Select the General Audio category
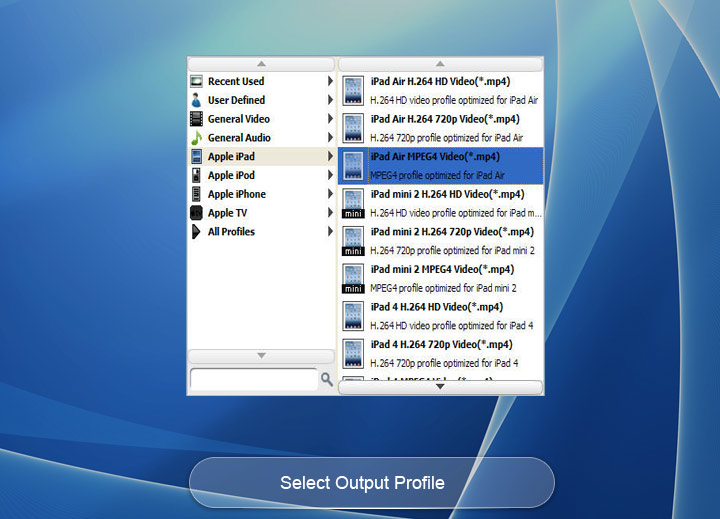The image size is (720, 519). (x=262, y=138)
